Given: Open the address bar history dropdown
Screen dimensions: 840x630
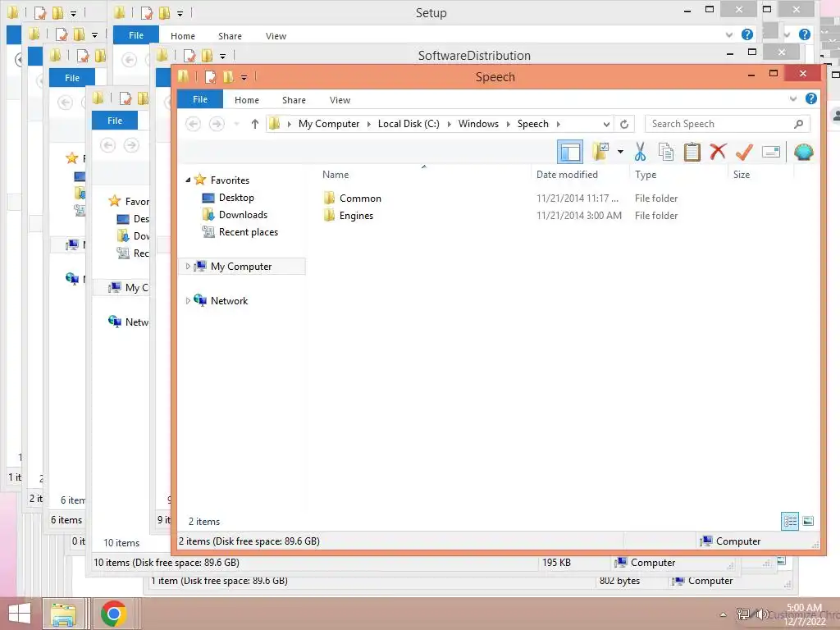Looking at the screenshot, I should point(606,125).
